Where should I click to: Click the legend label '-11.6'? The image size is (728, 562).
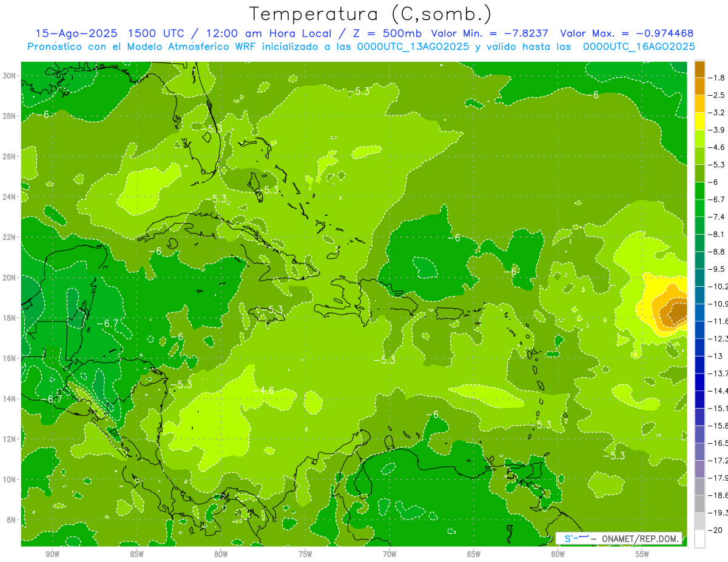tap(719, 321)
